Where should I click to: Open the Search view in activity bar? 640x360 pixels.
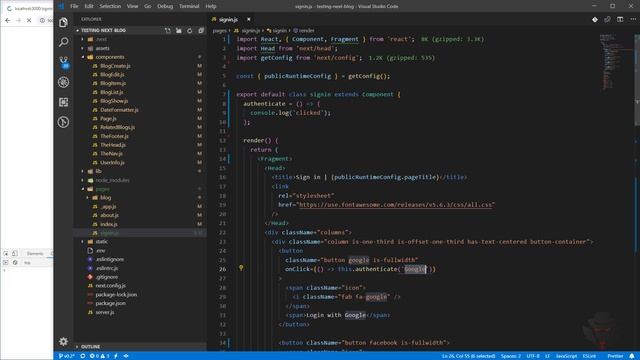(63, 42)
